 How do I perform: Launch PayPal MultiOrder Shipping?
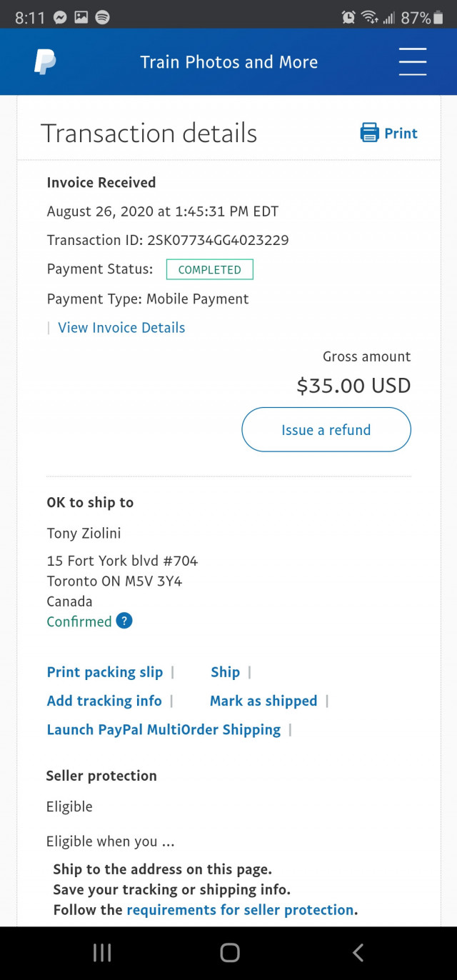[164, 729]
